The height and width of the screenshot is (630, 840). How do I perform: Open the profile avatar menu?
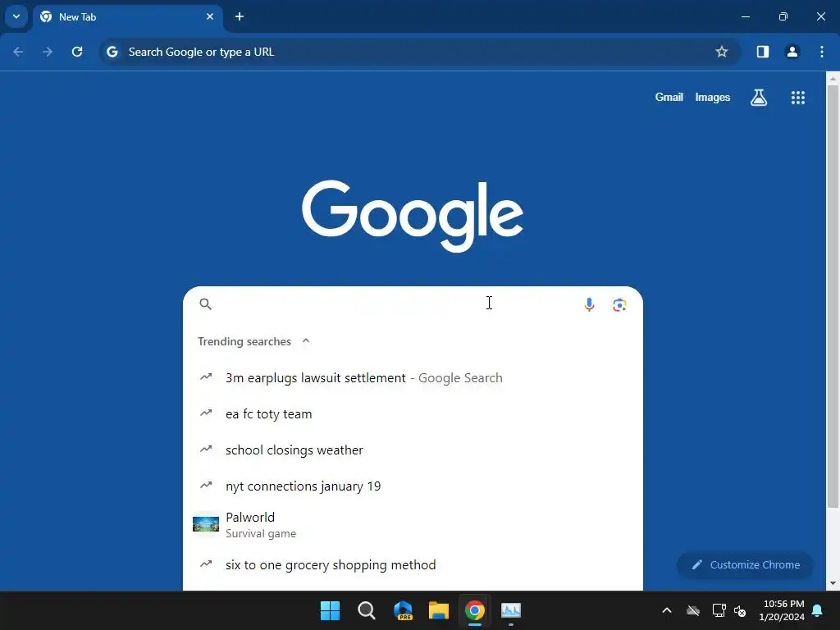[x=792, y=52]
